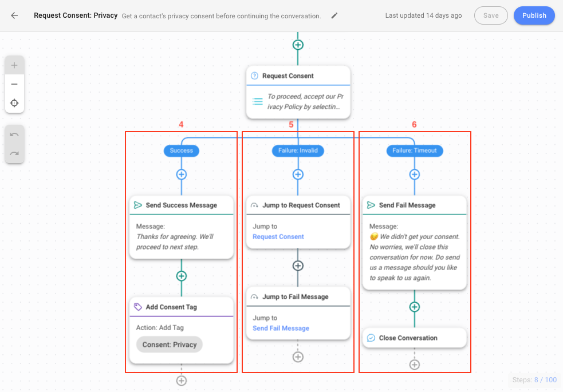Zoom in using the plus magnifier icon

tap(14, 65)
